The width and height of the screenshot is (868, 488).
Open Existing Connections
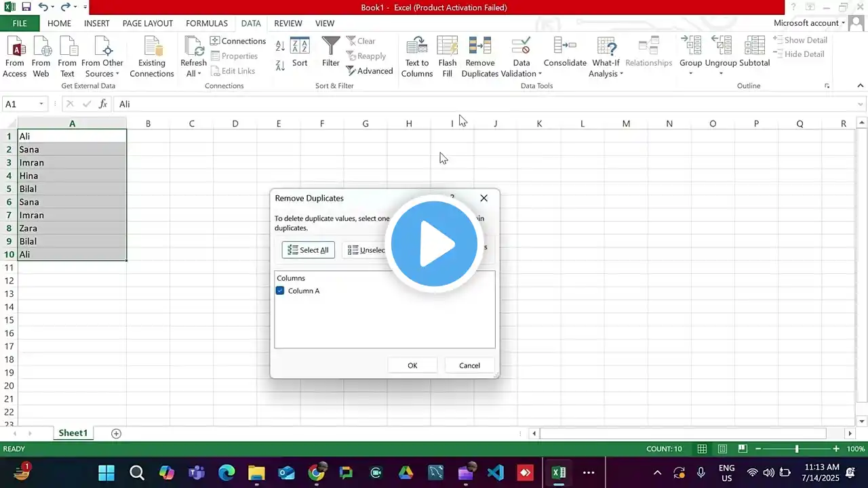coord(151,47)
